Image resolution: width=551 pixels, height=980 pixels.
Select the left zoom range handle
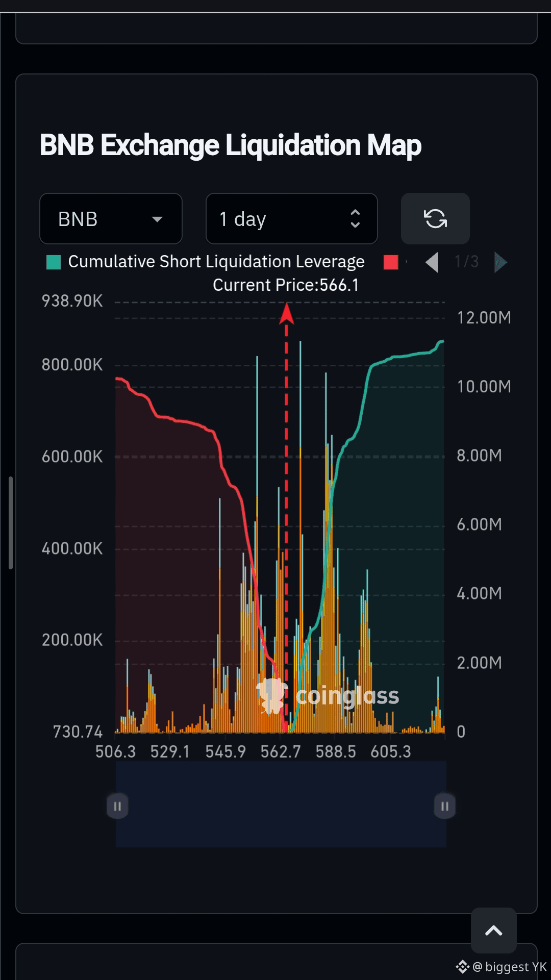[x=117, y=806]
